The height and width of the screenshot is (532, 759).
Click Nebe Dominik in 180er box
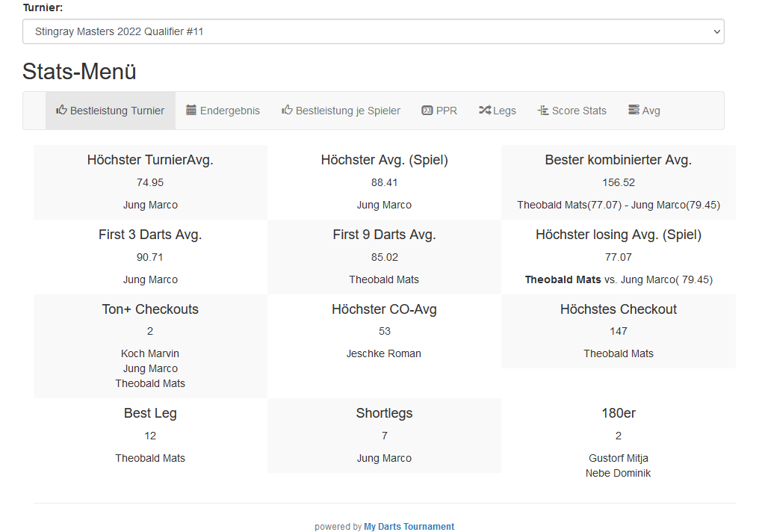click(619, 473)
